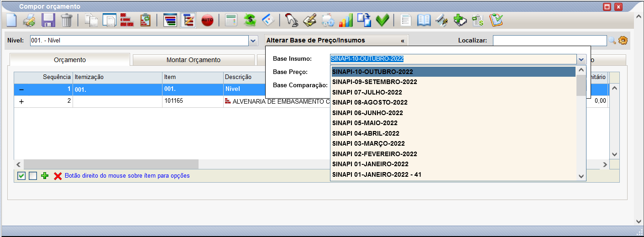Image resolution: width=644 pixels, height=237 pixels.
Task: Click the red X remove item icon
Action: pos(58,176)
